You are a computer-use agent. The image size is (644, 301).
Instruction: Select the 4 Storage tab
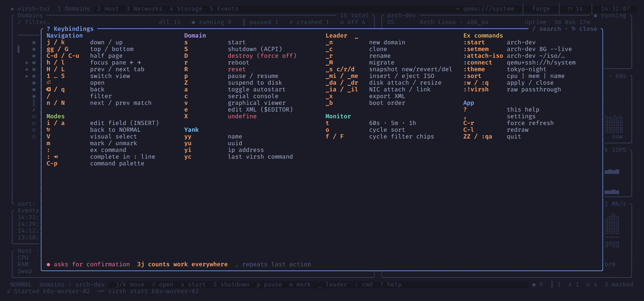click(x=186, y=9)
